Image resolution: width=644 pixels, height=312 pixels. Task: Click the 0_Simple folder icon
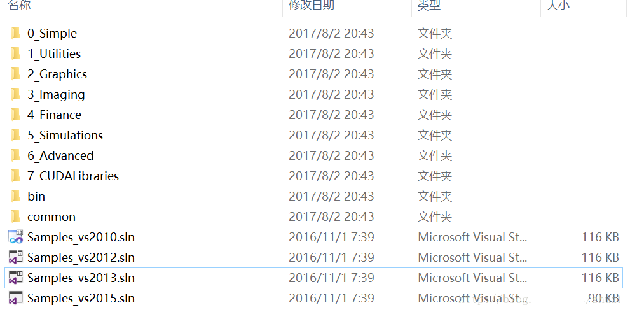16,34
